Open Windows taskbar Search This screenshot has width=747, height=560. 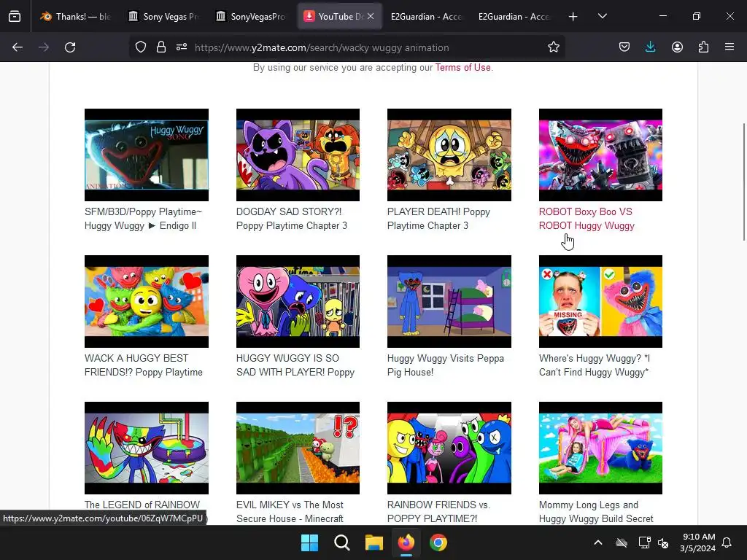(x=341, y=542)
